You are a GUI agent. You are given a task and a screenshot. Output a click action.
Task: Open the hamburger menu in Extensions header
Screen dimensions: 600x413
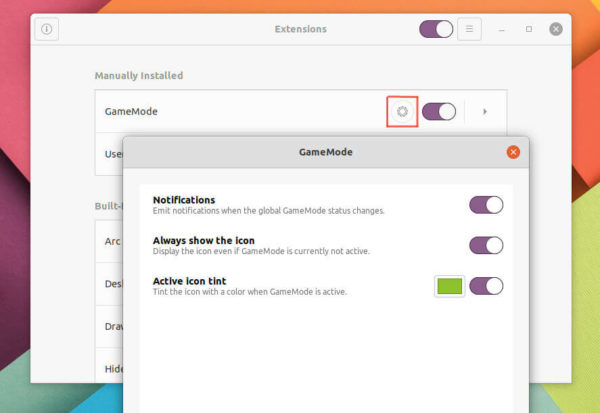point(469,29)
